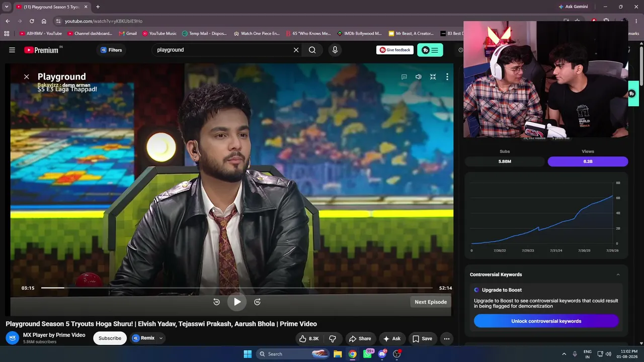Collapse the Controversial Keywords section
The height and width of the screenshot is (362, 644).
tap(618, 275)
